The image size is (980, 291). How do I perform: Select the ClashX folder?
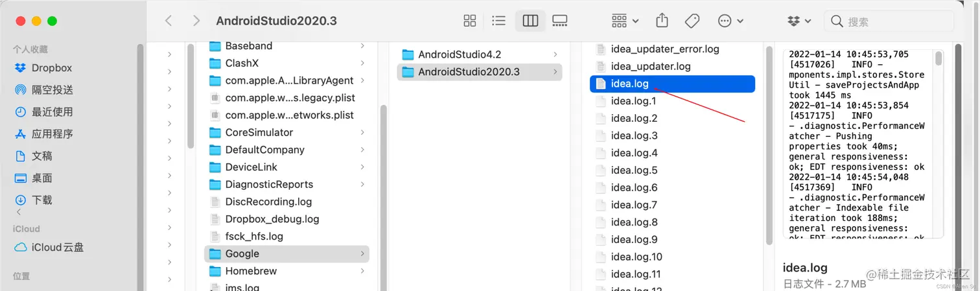tap(286, 64)
